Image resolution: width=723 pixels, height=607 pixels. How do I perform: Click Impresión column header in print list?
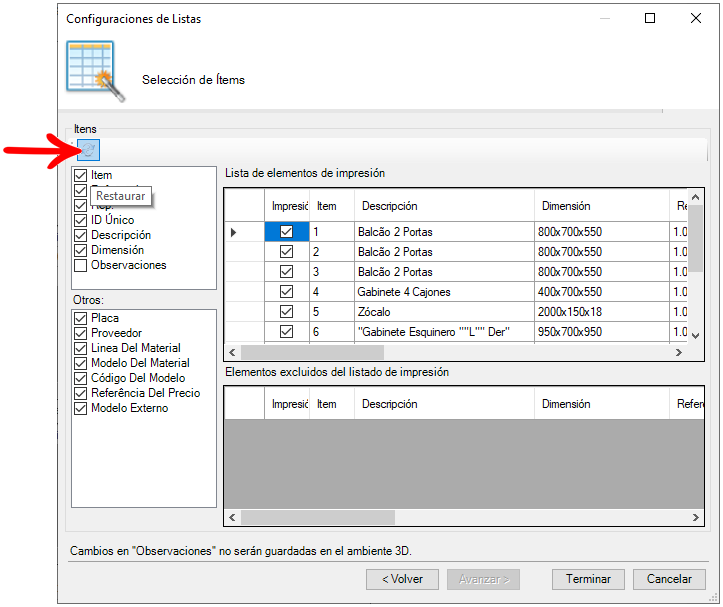(x=287, y=206)
